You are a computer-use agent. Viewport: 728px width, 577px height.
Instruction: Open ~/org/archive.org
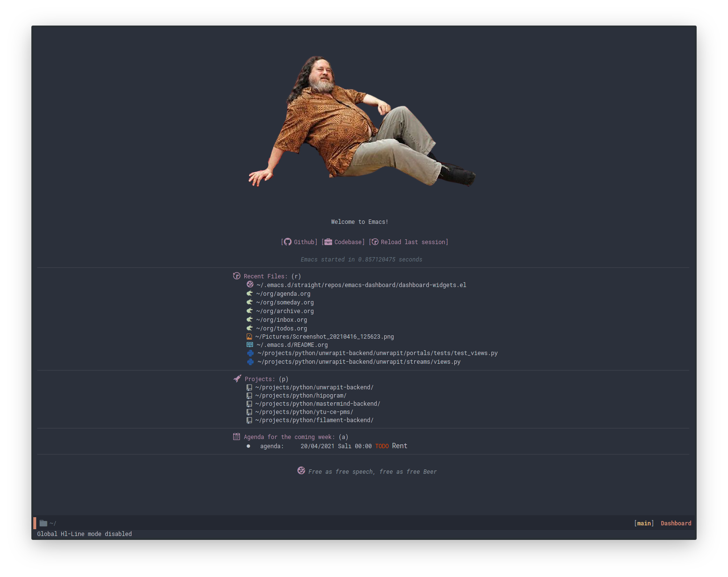(285, 311)
